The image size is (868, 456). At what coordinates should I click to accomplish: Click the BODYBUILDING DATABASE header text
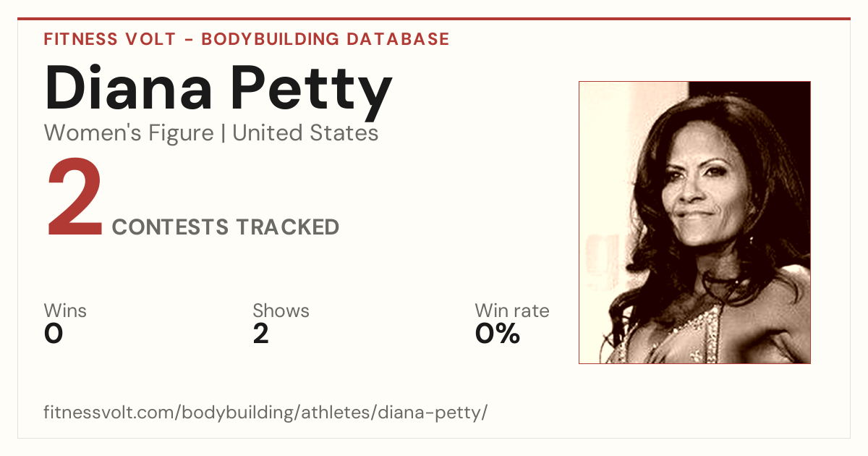click(325, 39)
